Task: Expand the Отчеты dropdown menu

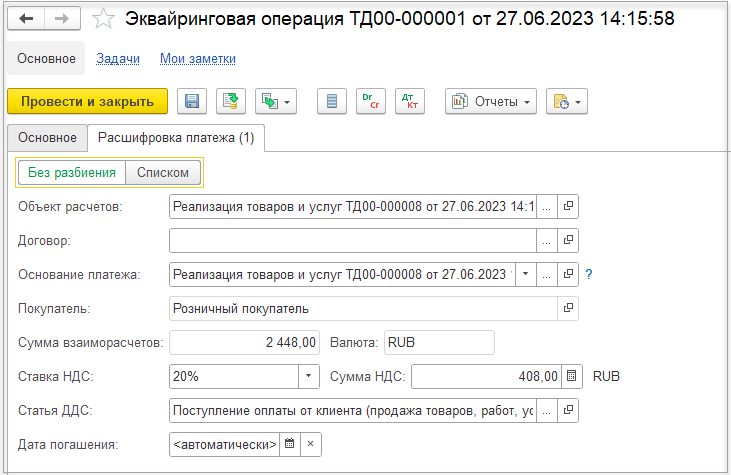Action: click(491, 101)
